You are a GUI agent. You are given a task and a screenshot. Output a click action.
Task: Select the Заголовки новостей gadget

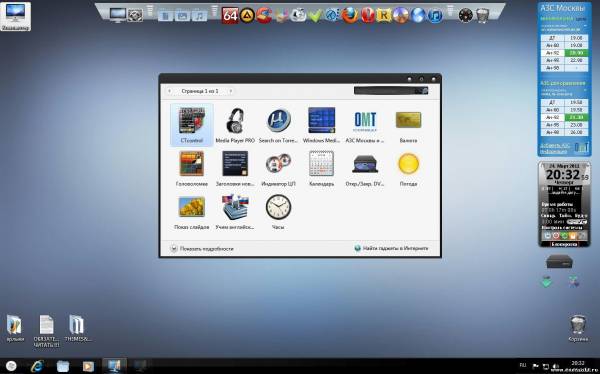click(235, 168)
